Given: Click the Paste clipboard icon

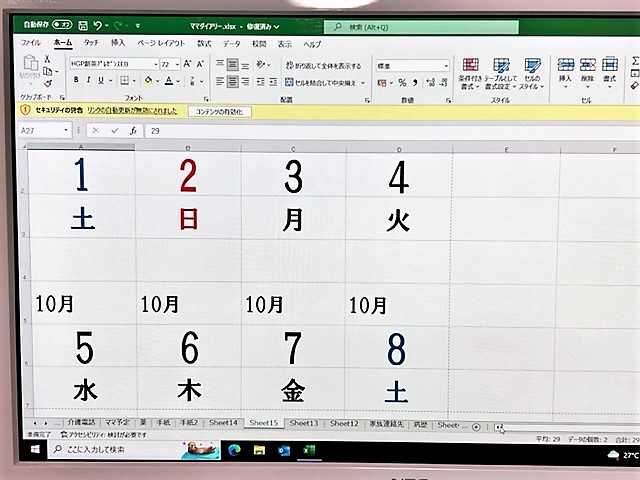Looking at the screenshot, I should pos(31,64).
